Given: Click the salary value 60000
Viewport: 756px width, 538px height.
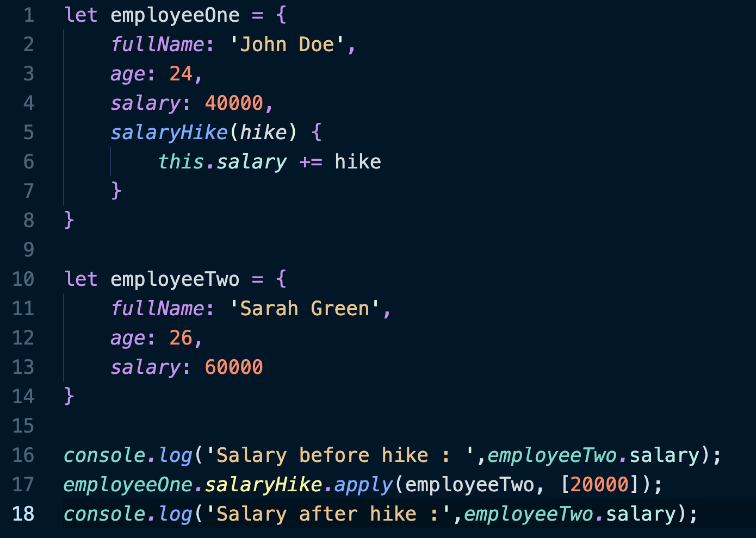Looking at the screenshot, I should click(x=234, y=367).
